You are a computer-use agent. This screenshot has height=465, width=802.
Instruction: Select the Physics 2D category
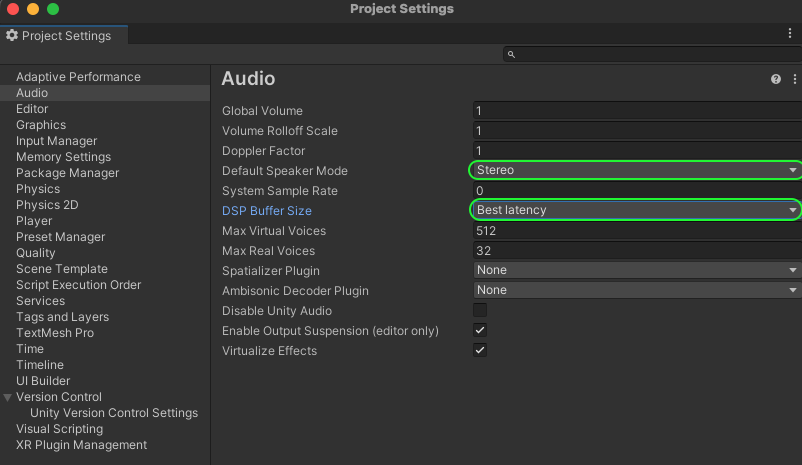pos(47,205)
